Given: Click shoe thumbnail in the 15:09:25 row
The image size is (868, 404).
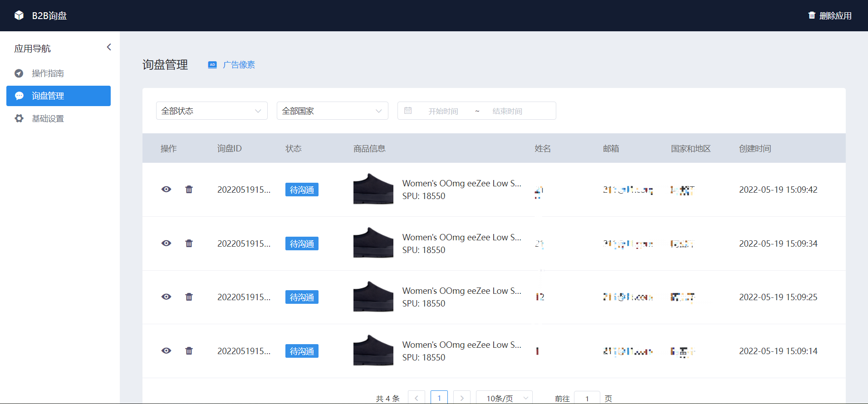Looking at the screenshot, I should point(373,296).
